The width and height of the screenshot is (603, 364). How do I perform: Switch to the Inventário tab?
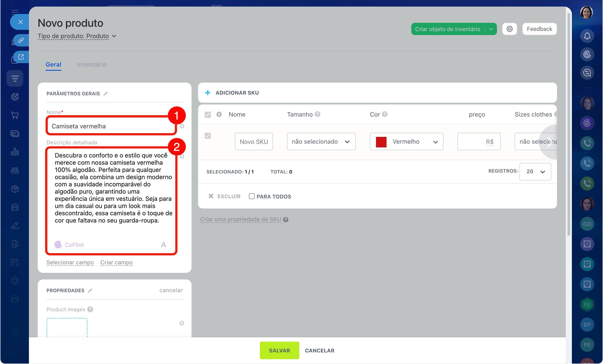point(92,64)
